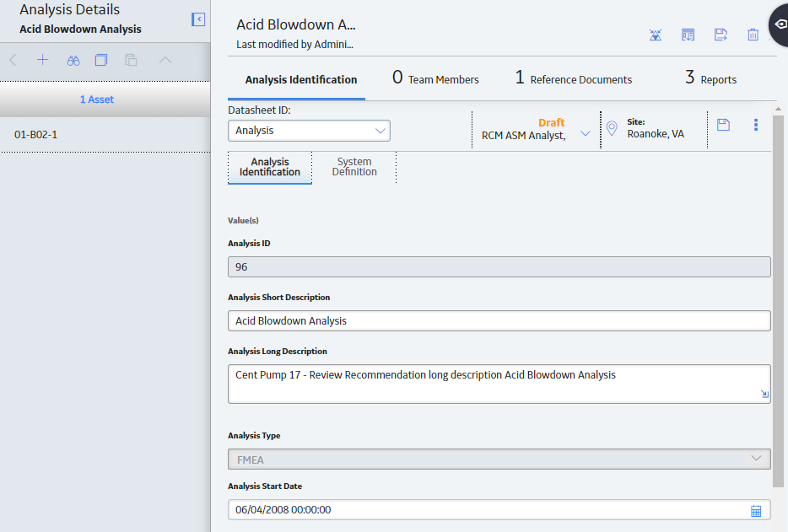This screenshot has height=532, width=788.
Task: Click the 1 Asset link
Action: point(97,99)
